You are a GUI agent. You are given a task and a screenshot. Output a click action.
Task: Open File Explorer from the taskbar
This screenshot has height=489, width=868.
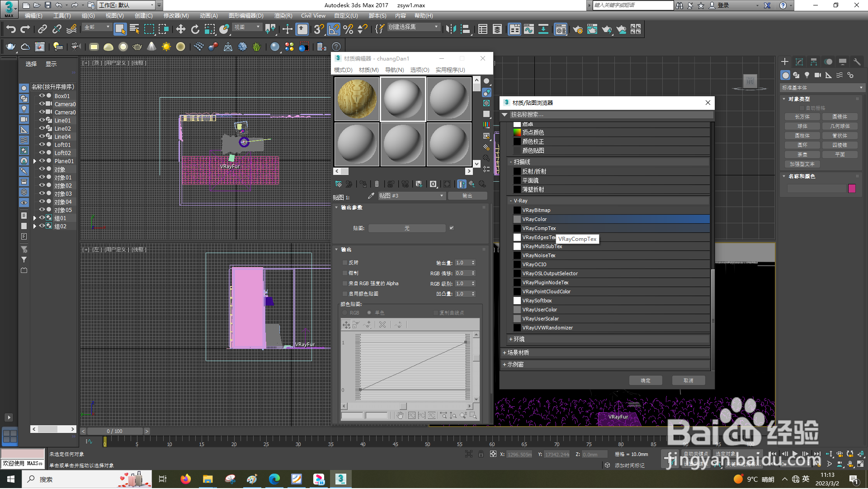pos(208,479)
